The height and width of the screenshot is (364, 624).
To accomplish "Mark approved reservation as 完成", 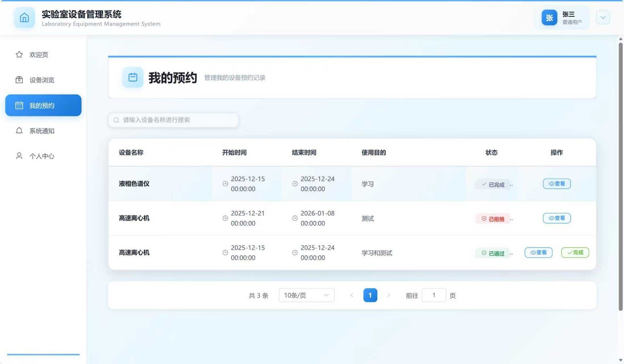I will [575, 253].
